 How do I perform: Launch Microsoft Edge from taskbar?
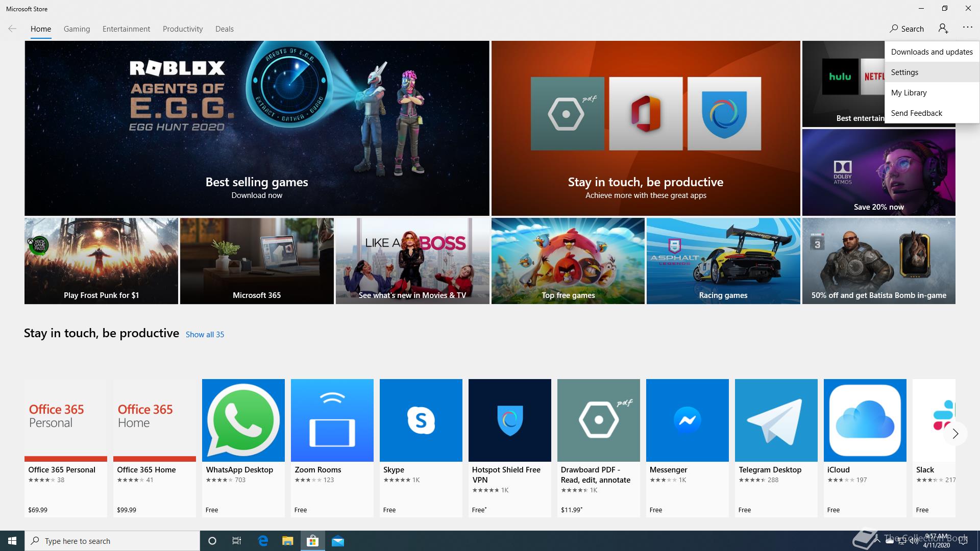[x=263, y=541]
